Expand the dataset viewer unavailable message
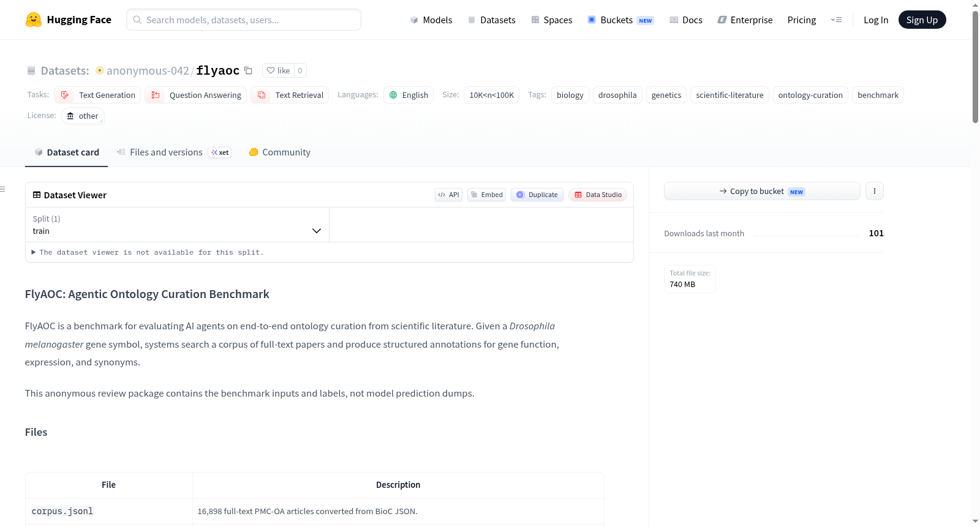Screen dimensions: 980x527 point(148,252)
